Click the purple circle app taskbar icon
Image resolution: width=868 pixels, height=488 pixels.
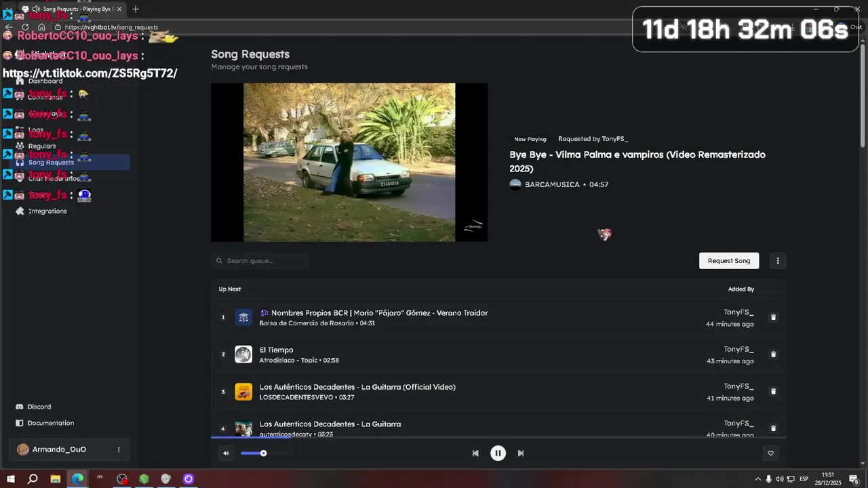[x=189, y=479]
